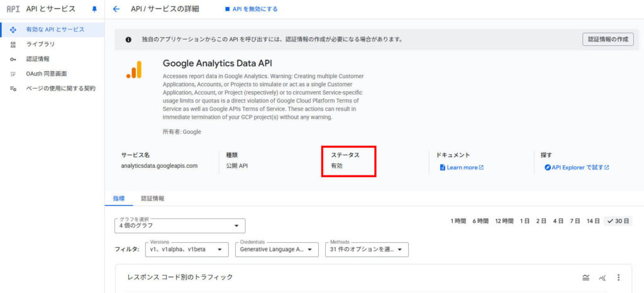Screen dimensions: 644x293
Task: Select the 30 日 time range
Action: 618,221
